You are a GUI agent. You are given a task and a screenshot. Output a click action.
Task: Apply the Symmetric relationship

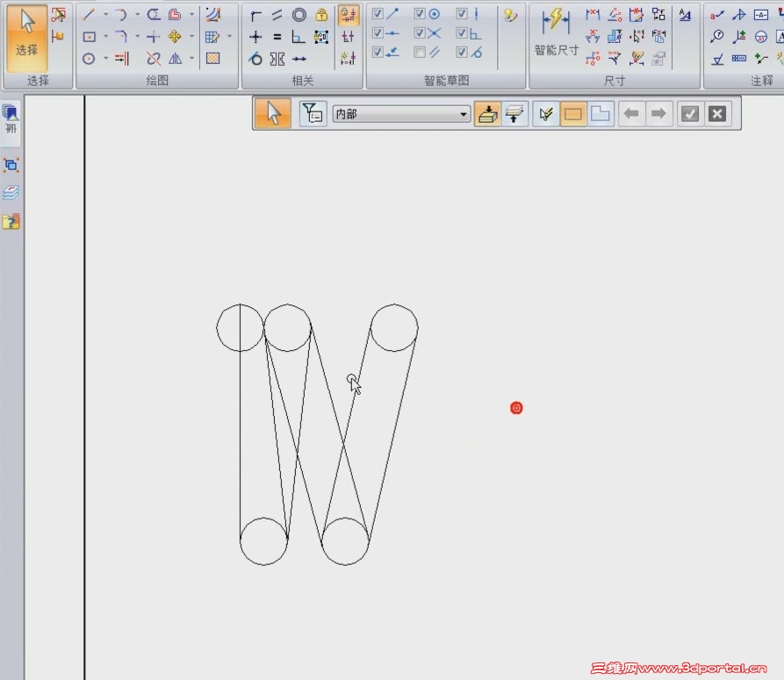[x=277, y=59]
